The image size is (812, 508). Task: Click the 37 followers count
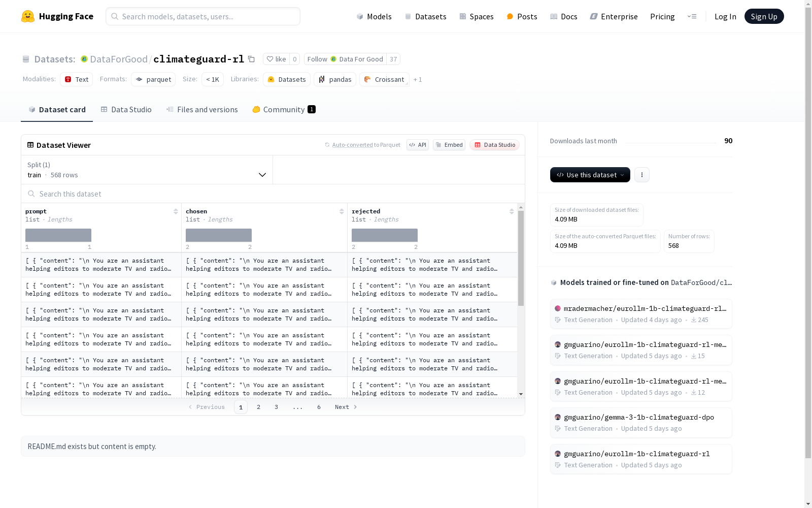point(393,59)
